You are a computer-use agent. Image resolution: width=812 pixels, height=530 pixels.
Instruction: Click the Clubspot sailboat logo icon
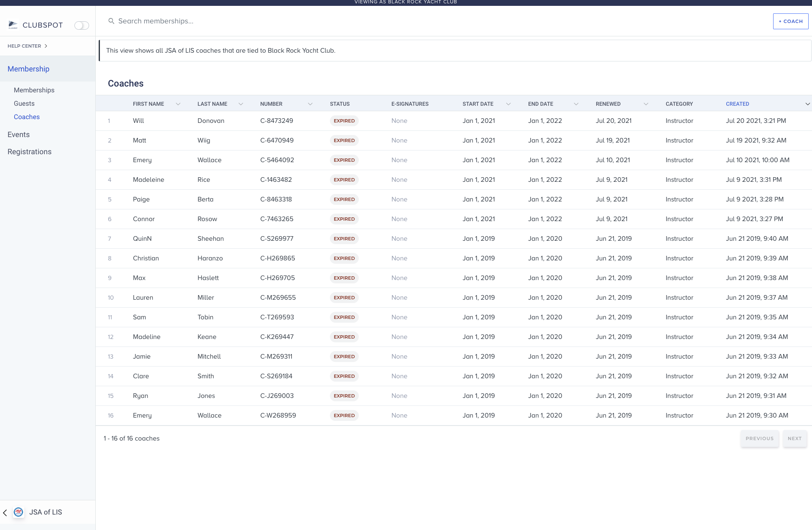[x=13, y=25]
